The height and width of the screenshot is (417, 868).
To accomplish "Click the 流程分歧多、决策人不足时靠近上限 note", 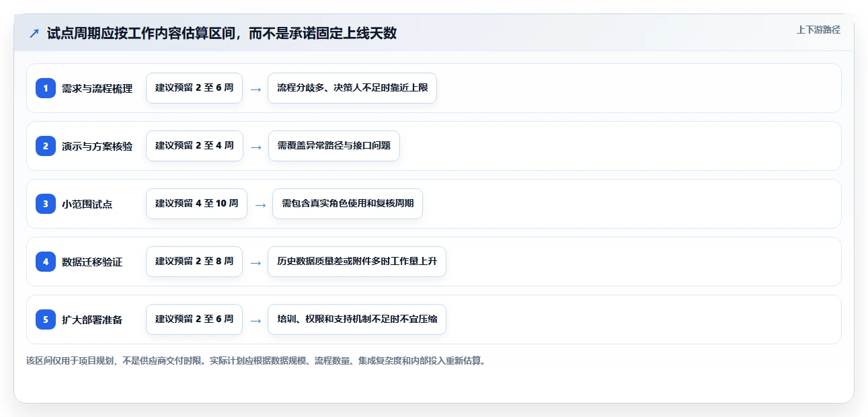I will tap(352, 88).
